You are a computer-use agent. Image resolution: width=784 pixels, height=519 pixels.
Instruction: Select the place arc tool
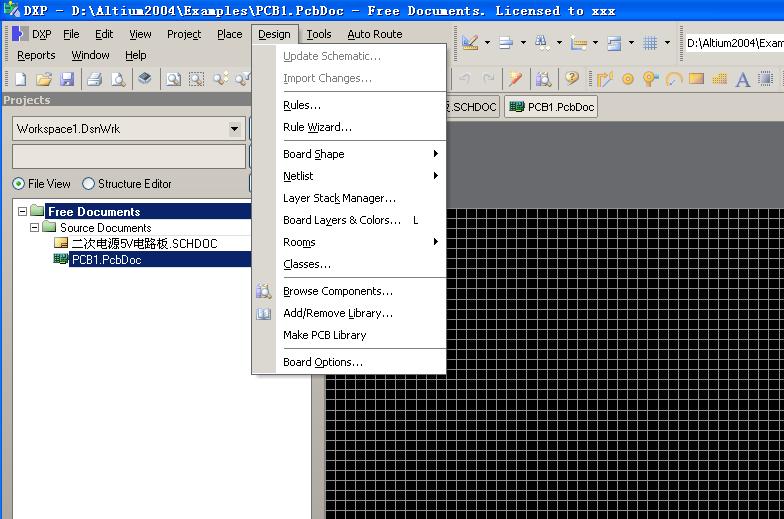pyautogui.click(x=674, y=79)
